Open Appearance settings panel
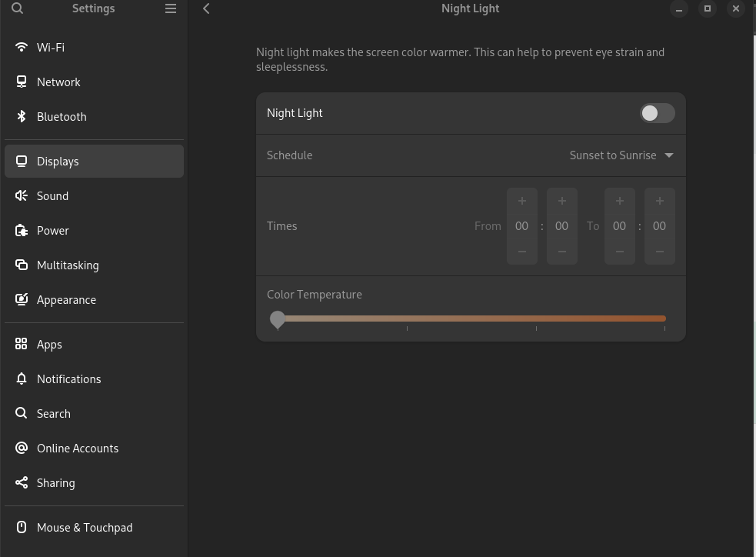756x557 pixels. click(x=94, y=300)
